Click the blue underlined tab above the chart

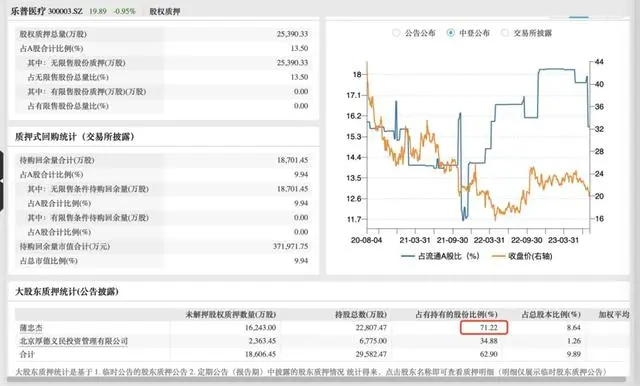[x=579, y=18]
